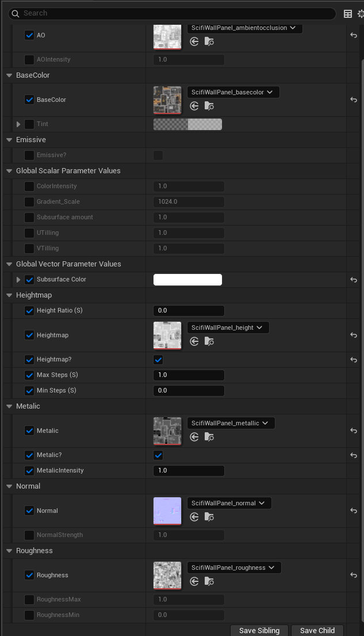The image size is (364, 636).
Task: Click the Save Child button
Action: (x=317, y=630)
